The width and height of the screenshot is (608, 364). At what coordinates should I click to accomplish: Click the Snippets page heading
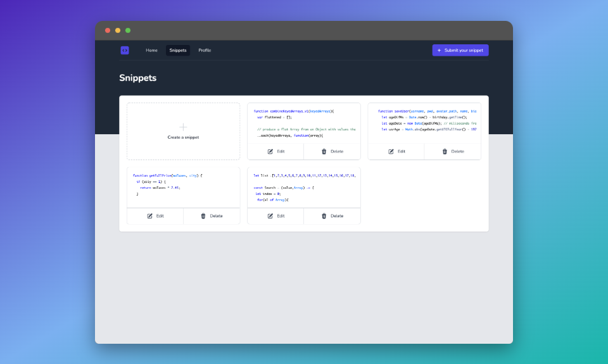point(137,78)
